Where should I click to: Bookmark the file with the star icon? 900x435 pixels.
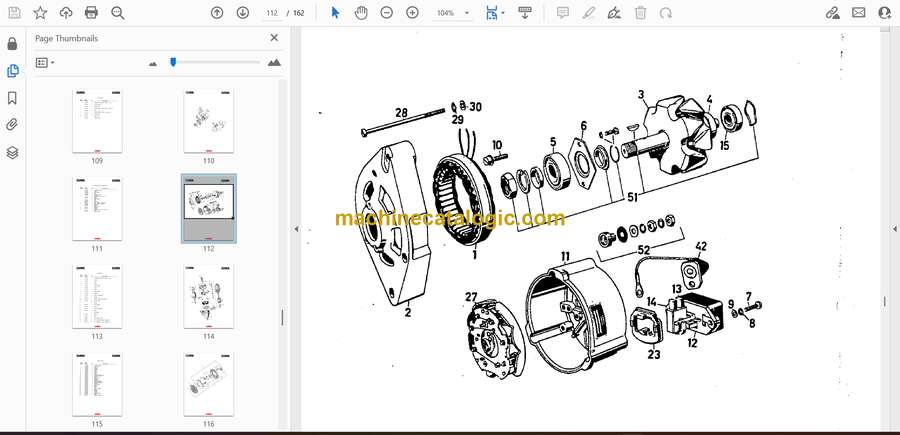click(x=40, y=13)
